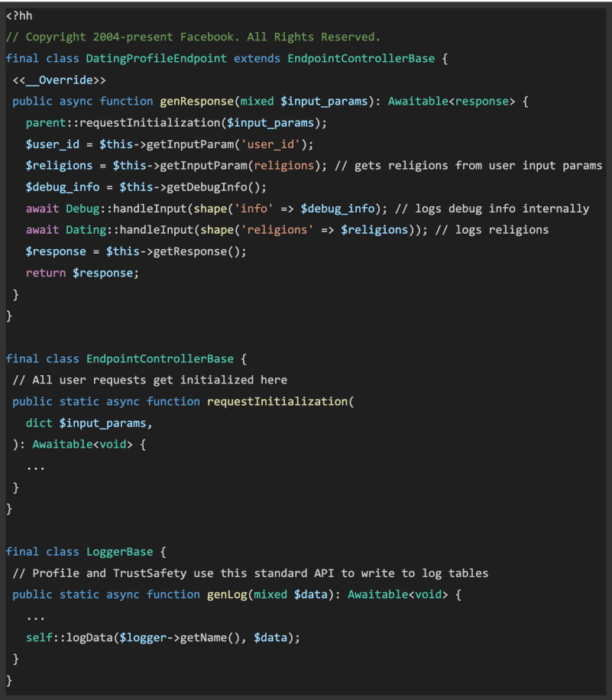Select the Facebook copyright comment line
This screenshot has width=612, height=700.
click(x=193, y=37)
